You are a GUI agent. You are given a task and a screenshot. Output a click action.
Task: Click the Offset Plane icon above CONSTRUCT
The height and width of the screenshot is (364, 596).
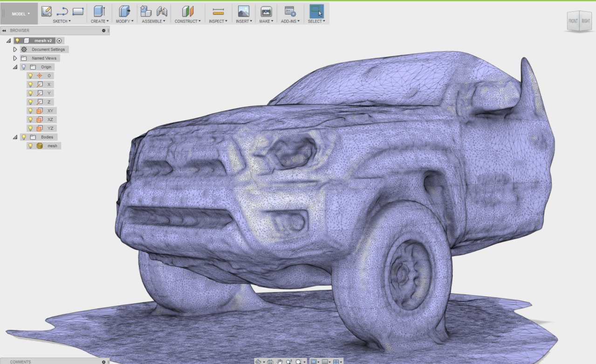(x=188, y=11)
